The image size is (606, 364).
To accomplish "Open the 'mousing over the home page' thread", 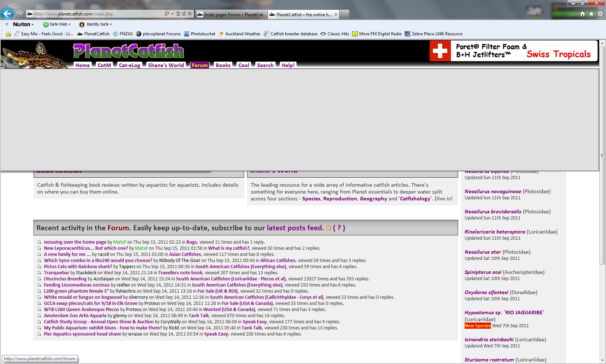I will click(75, 242).
